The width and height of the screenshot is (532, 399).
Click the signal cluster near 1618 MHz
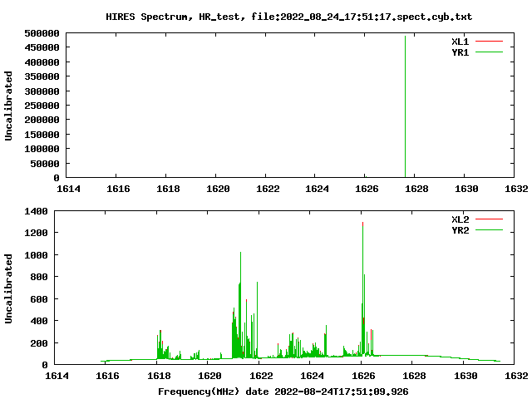pyautogui.click(x=163, y=345)
